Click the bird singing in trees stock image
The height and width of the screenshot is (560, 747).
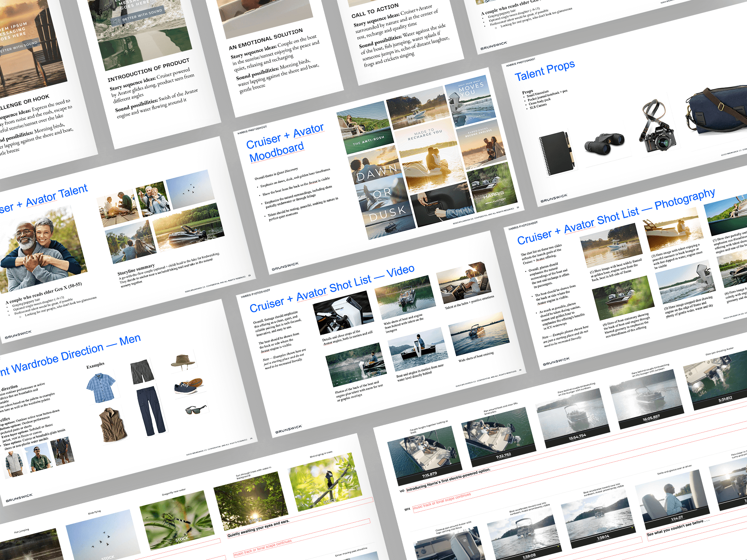(326, 482)
